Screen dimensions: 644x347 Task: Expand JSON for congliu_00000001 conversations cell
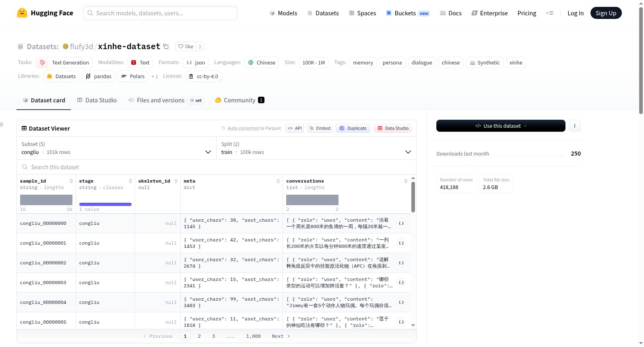pyautogui.click(x=401, y=243)
